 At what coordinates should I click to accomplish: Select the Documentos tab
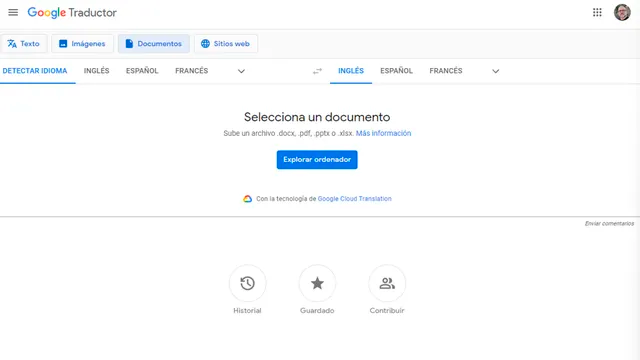coord(154,44)
